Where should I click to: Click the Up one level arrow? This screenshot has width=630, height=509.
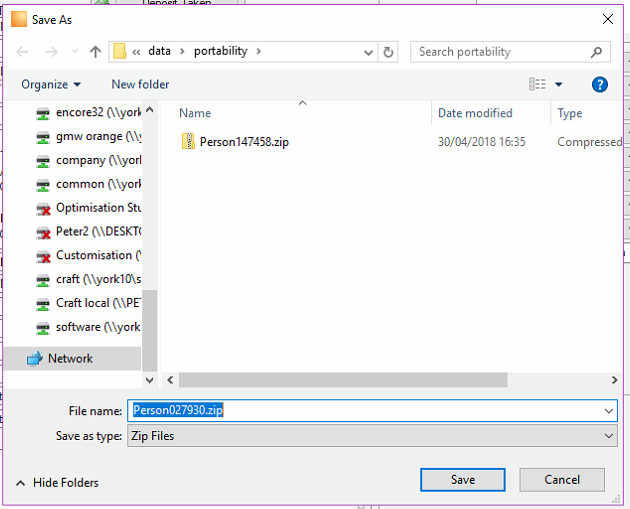[x=95, y=52]
